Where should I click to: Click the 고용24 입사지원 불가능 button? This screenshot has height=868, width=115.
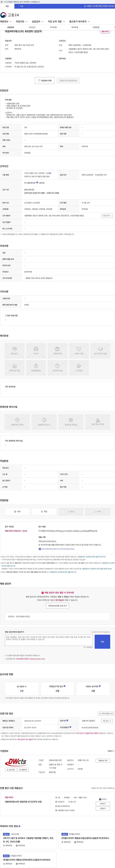coord(68,81)
